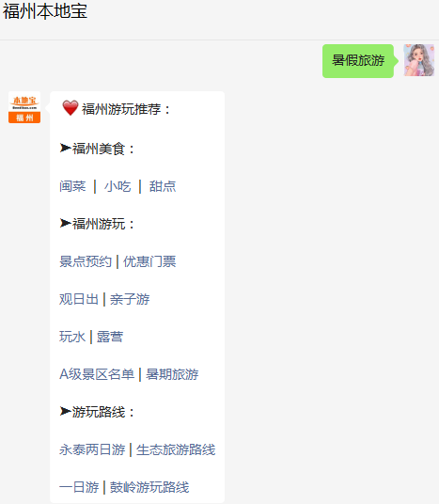Go to the 生态旅游路线 link
The image size is (439, 504).
[176, 449]
